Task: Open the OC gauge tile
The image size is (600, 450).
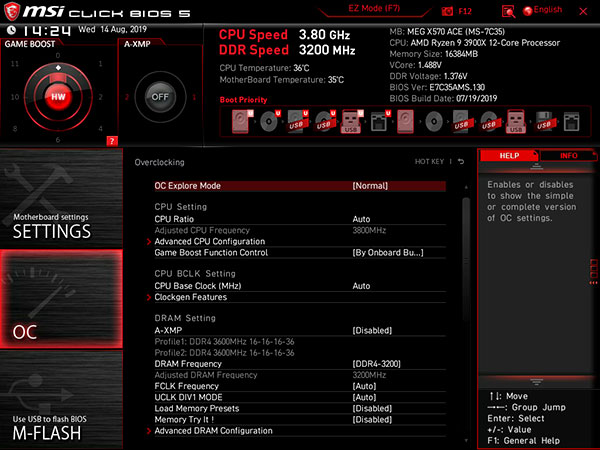Action: click(x=61, y=299)
